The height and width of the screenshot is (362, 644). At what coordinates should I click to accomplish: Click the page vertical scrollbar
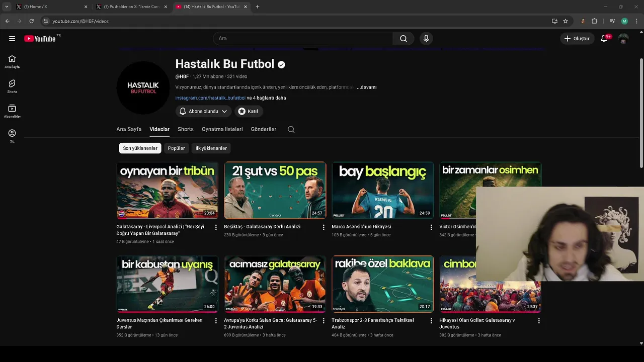pyautogui.click(x=641, y=113)
